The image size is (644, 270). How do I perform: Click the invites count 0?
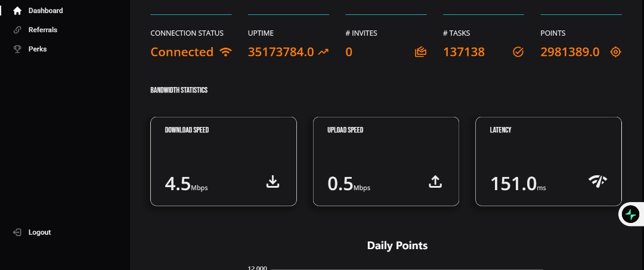tap(349, 52)
